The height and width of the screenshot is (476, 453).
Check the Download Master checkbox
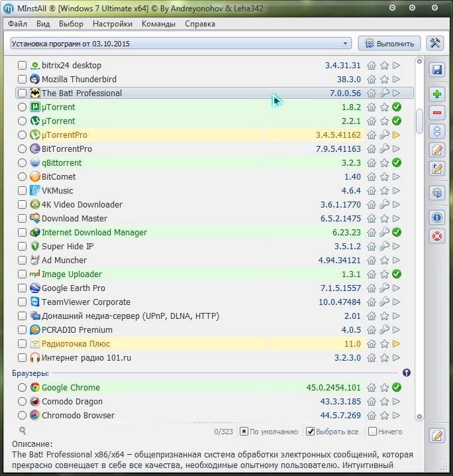[22, 219]
